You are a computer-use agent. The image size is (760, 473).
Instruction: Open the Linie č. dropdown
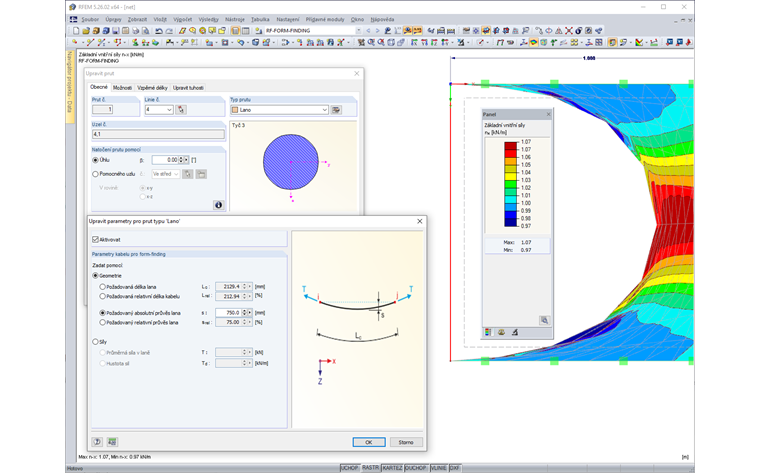(x=169, y=110)
